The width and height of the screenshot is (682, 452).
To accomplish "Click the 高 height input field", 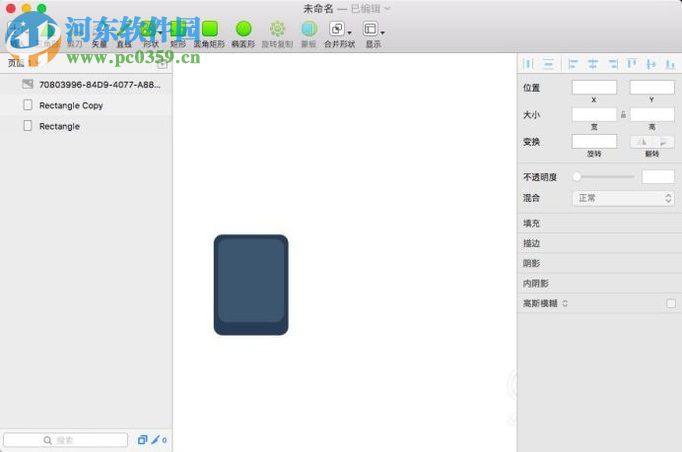I will (652, 114).
